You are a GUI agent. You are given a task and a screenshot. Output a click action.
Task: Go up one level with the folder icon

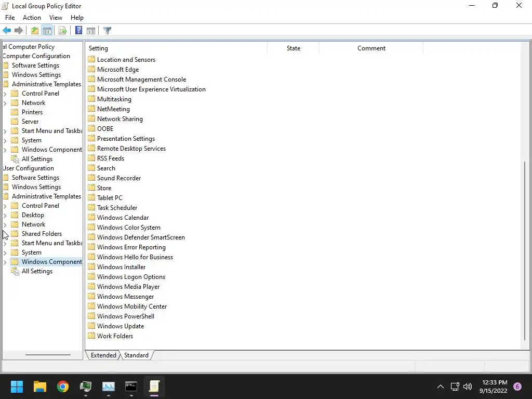pos(35,31)
